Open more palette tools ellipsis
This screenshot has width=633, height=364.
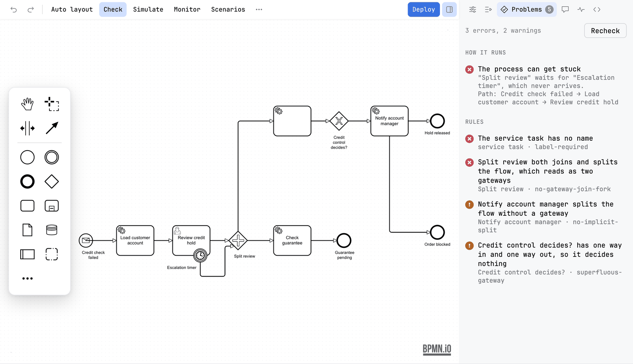(x=27, y=279)
